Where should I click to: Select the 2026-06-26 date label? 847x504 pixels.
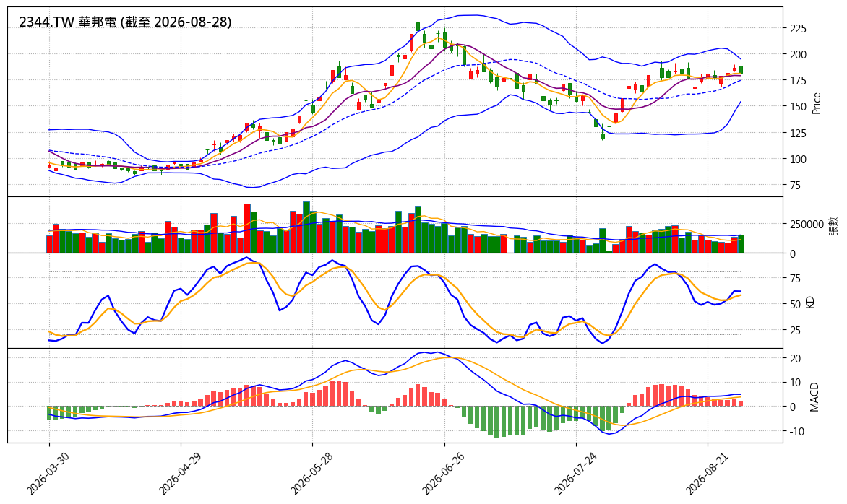(x=444, y=473)
